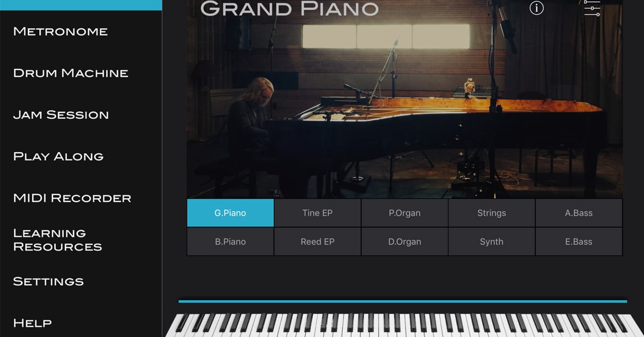Select the G.Piano instrument
Screen dimensions: 644x337
230,213
